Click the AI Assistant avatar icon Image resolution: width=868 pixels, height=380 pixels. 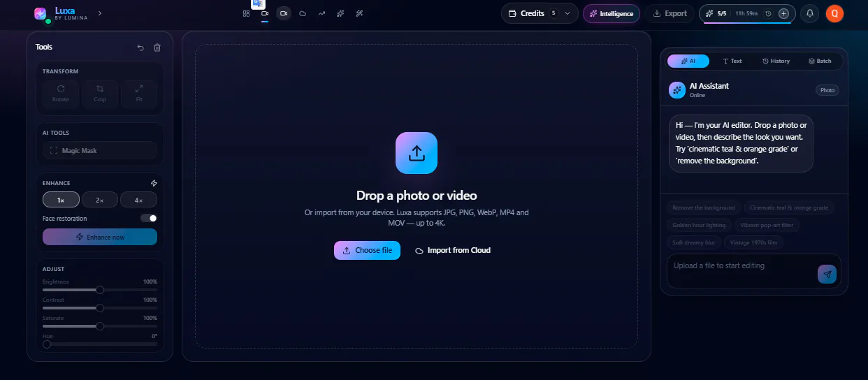(677, 89)
